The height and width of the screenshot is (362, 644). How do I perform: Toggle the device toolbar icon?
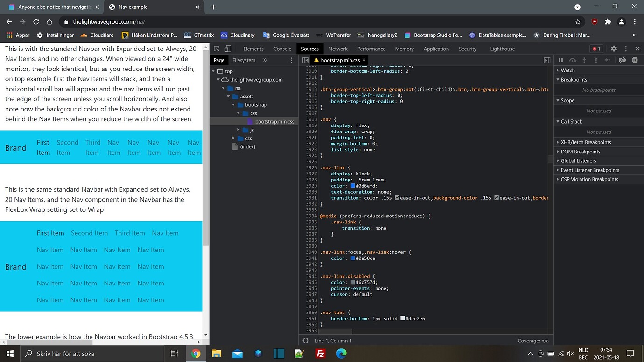click(x=228, y=49)
